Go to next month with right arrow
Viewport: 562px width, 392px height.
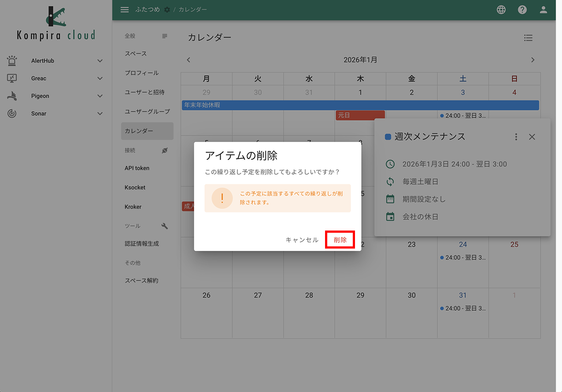click(x=533, y=59)
